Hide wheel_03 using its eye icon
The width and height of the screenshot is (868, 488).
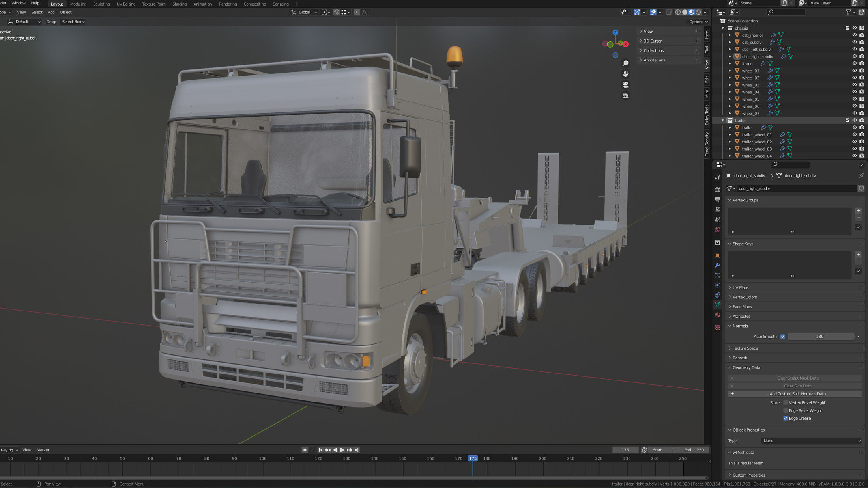point(854,85)
